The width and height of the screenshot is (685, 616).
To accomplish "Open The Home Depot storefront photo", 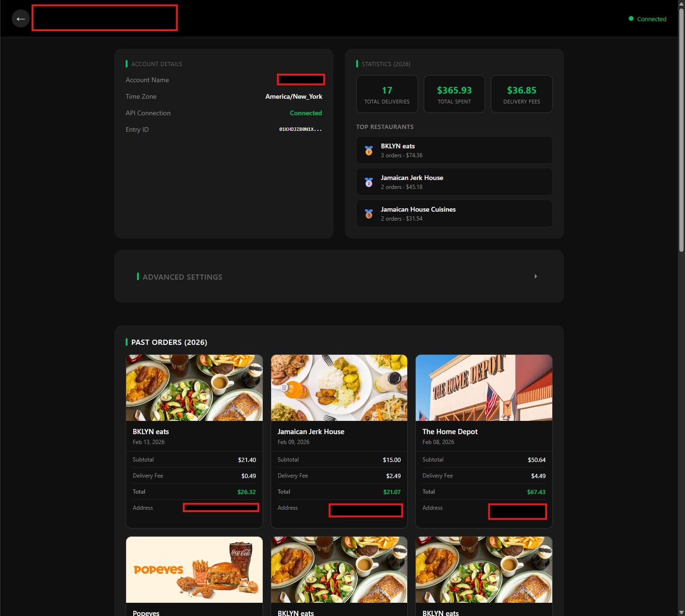I will click(x=484, y=388).
